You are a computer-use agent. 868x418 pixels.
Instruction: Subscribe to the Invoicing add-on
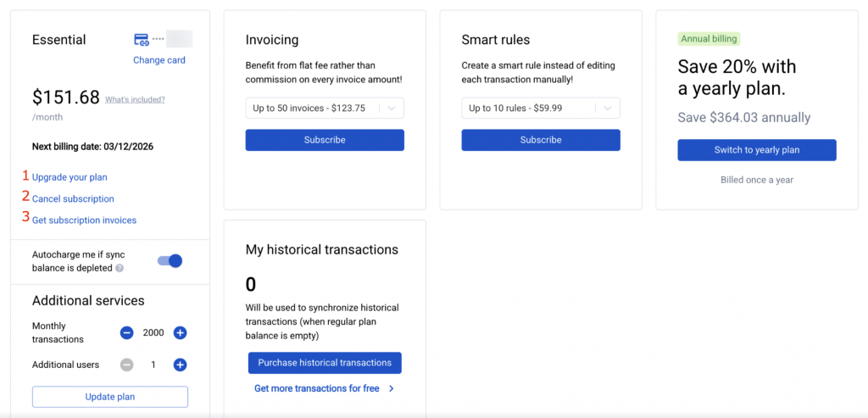point(325,140)
